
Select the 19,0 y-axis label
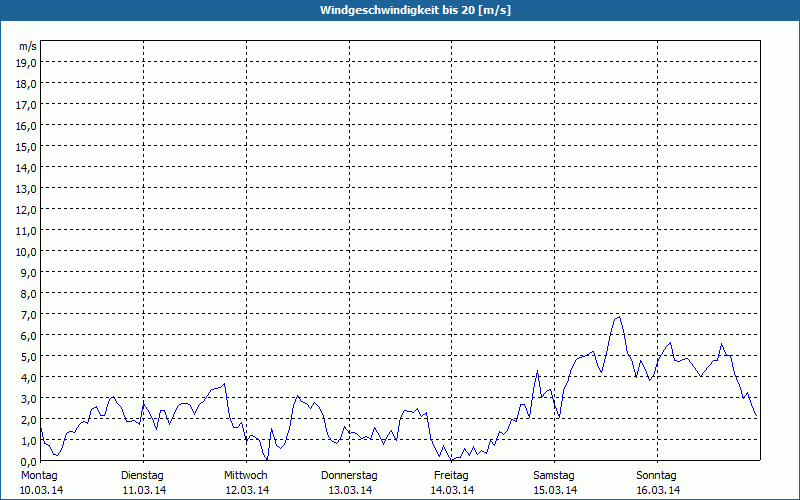[x=27, y=62]
